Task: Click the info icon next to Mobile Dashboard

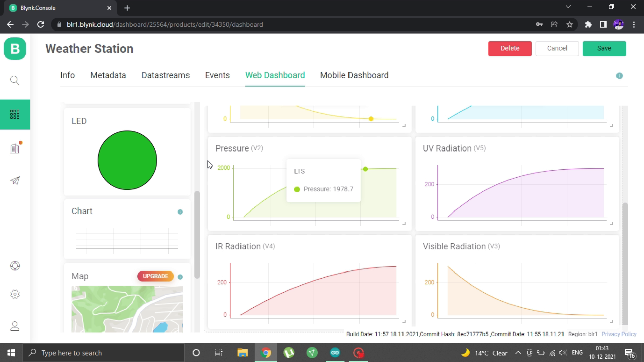Action: click(619, 76)
